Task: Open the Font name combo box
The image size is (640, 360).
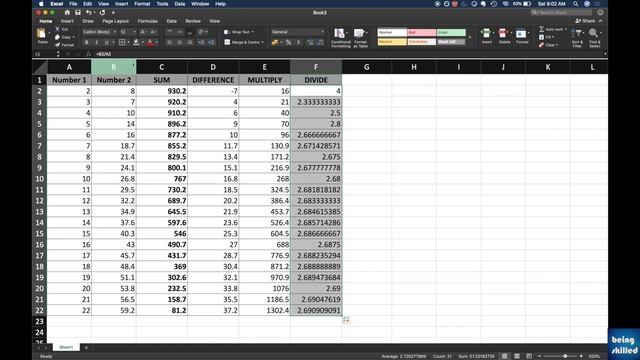Action: click(x=99, y=32)
